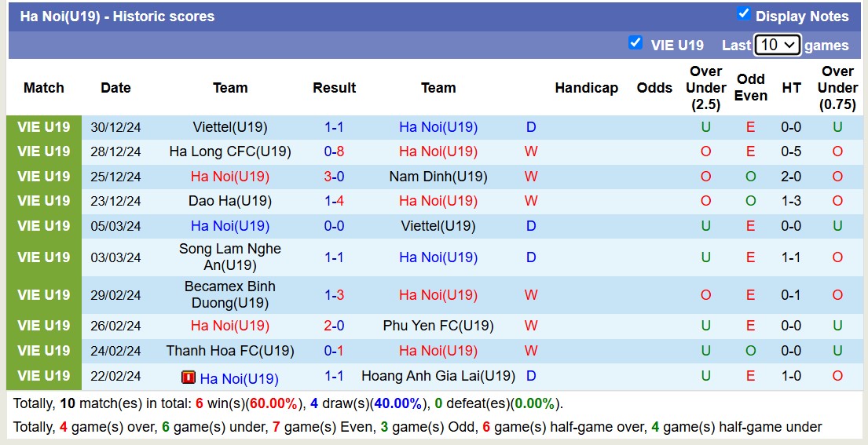868x445 pixels.
Task: Click Ha Noi(U19) in the 25/12/24 row
Action: [230, 177]
